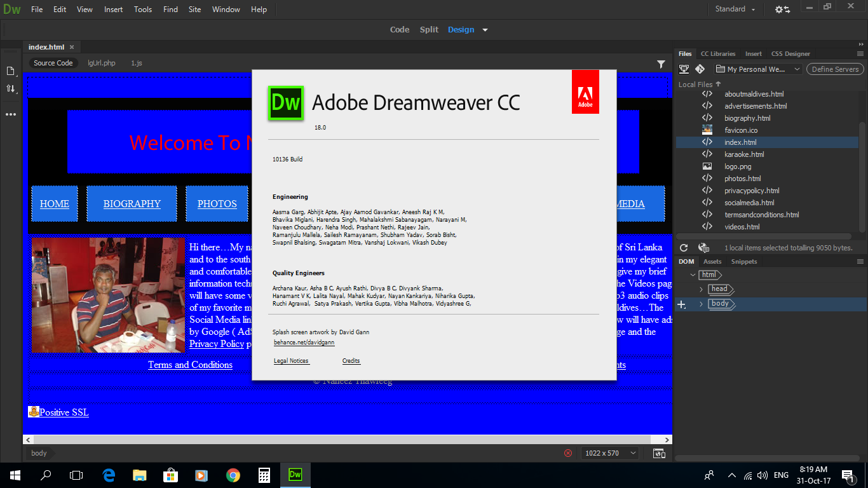Viewport: 868px width, 488px height.
Task: Expand the head node in DOM panel
Action: tap(702, 289)
